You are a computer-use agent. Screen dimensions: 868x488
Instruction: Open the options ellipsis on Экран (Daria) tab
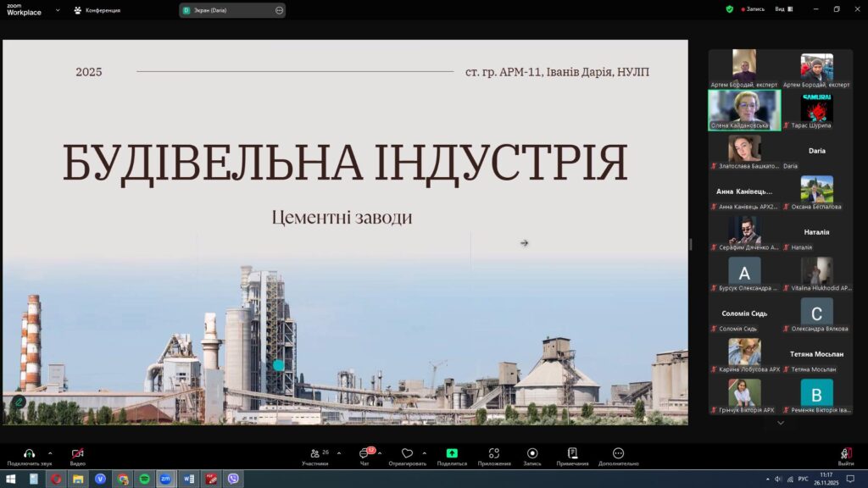279,10
